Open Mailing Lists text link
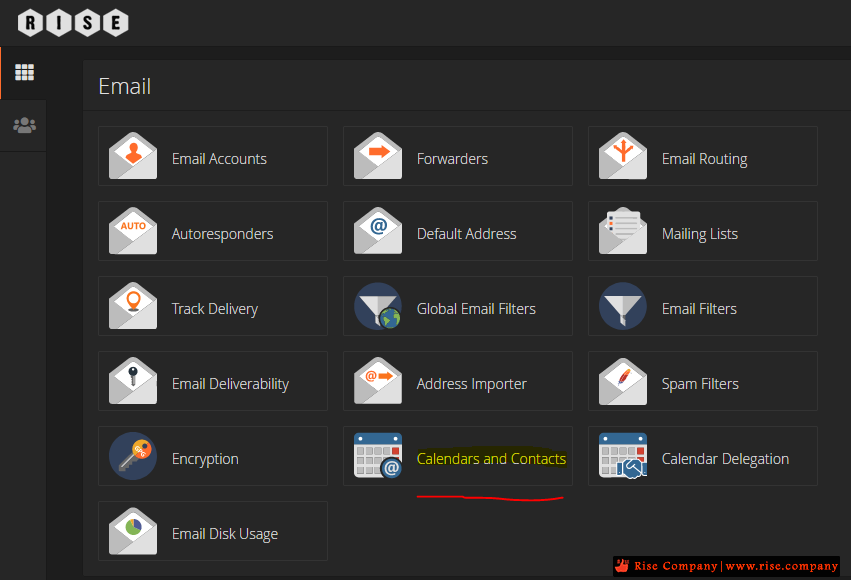The image size is (851, 580). (700, 234)
